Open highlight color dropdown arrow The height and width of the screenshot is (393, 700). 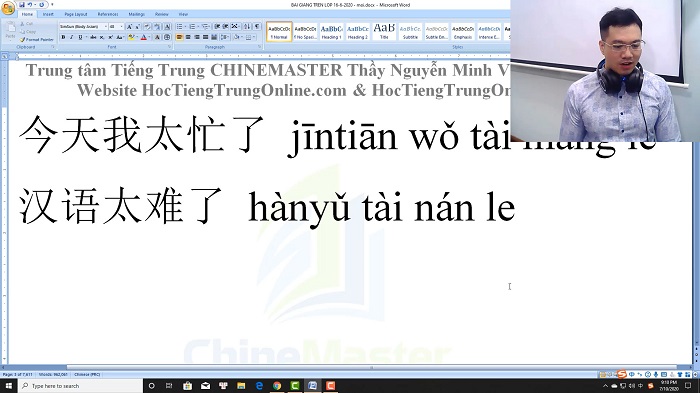click(137, 37)
